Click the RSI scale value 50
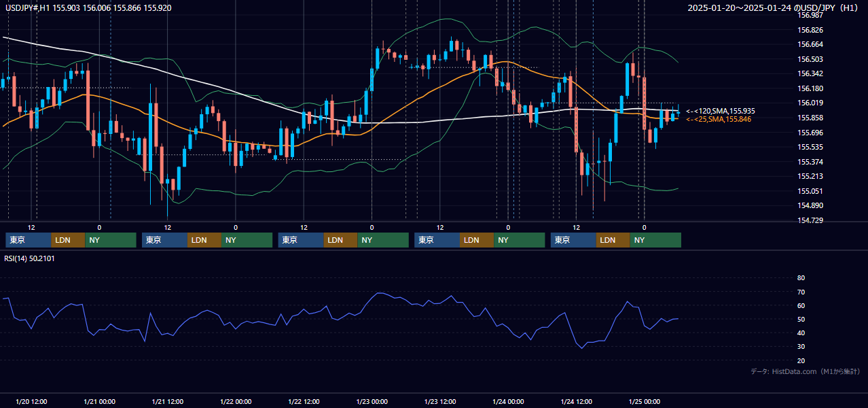 click(801, 319)
